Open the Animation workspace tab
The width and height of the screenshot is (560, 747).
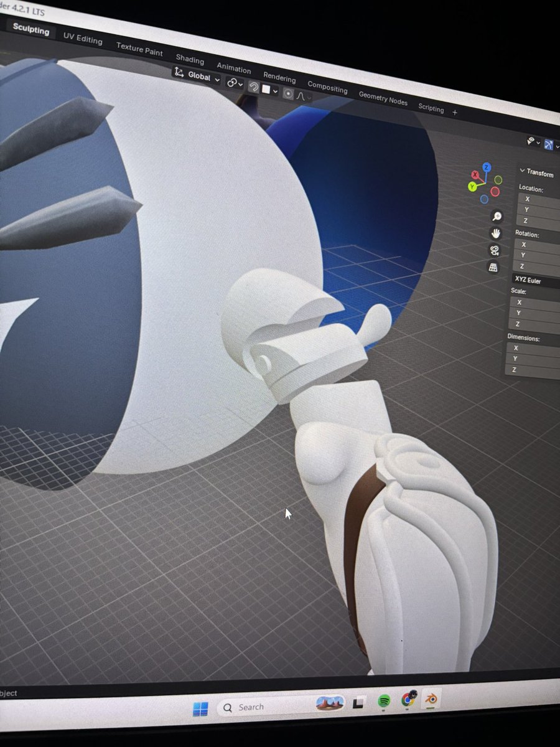click(233, 68)
